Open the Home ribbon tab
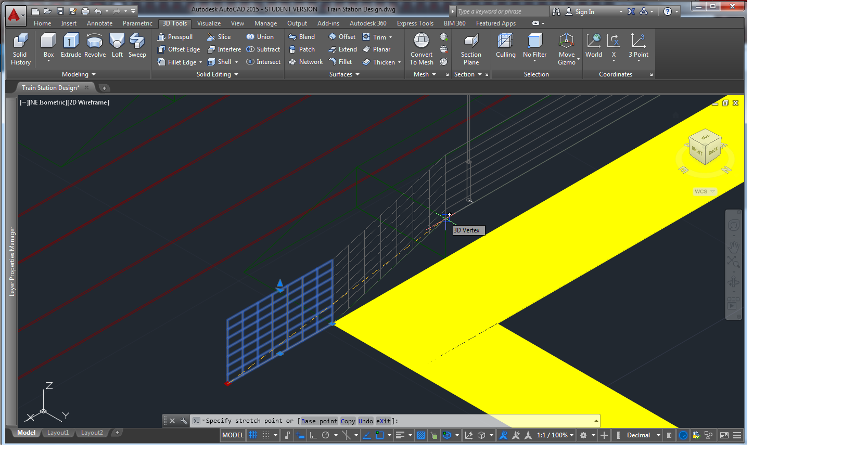The image size is (868, 468). (42, 23)
